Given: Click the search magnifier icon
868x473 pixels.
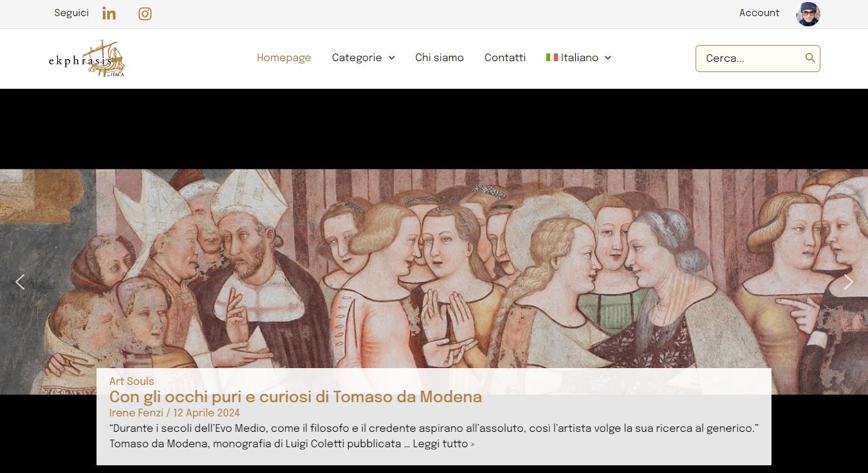Looking at the screenshot, I should (810, 58).
